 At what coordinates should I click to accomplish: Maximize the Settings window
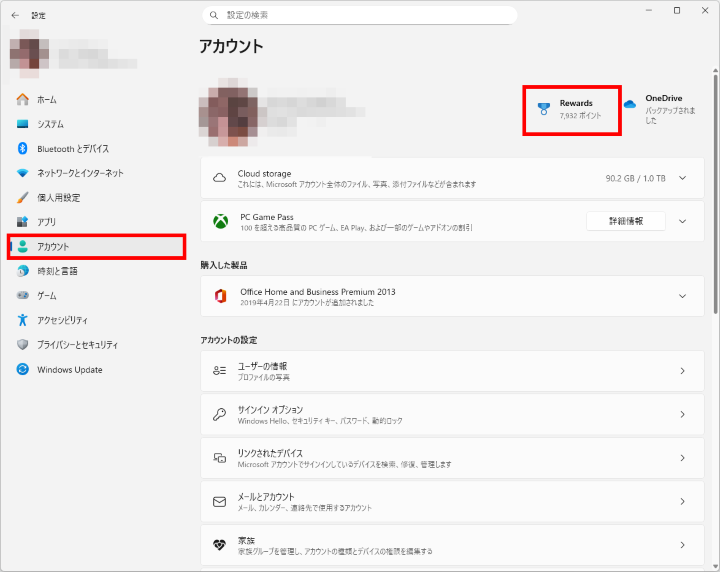677,11
